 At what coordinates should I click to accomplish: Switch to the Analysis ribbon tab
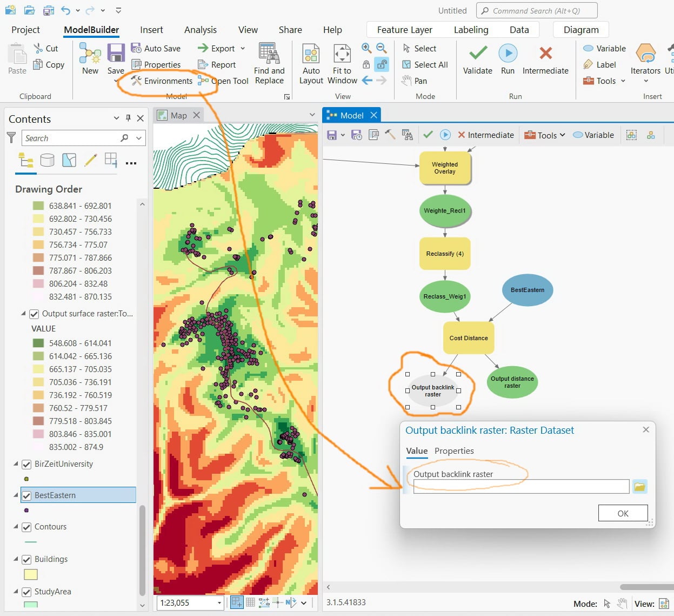[x=201, y=30]
